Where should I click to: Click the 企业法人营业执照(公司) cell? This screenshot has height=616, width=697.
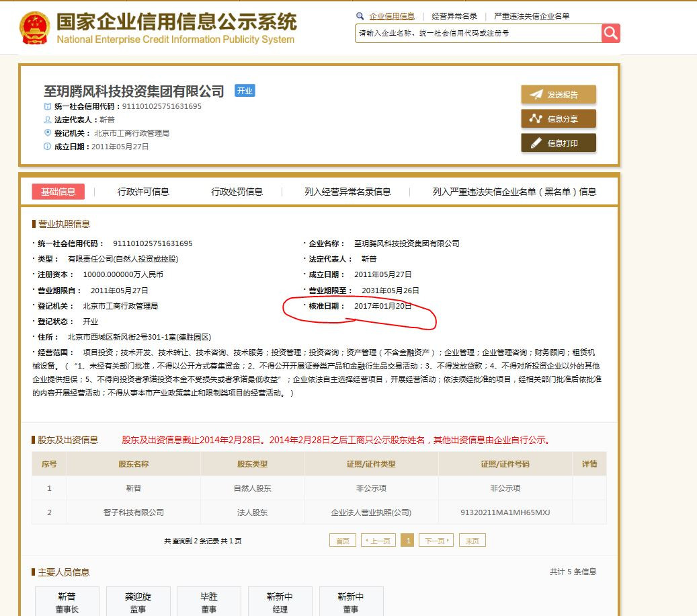371,512
